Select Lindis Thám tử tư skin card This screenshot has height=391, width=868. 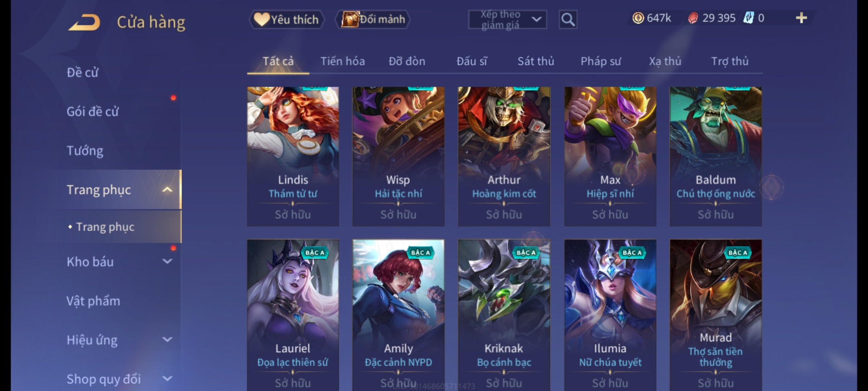(293, 156)
